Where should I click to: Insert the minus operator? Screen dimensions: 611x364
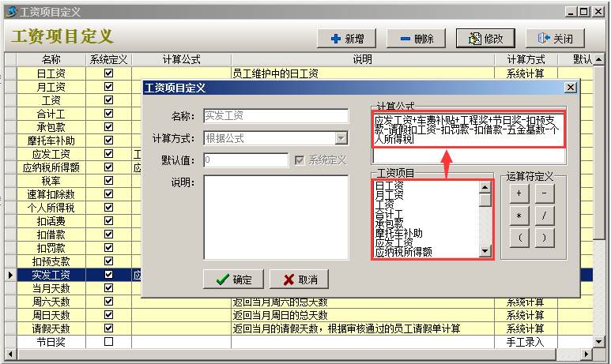[545, 193]
